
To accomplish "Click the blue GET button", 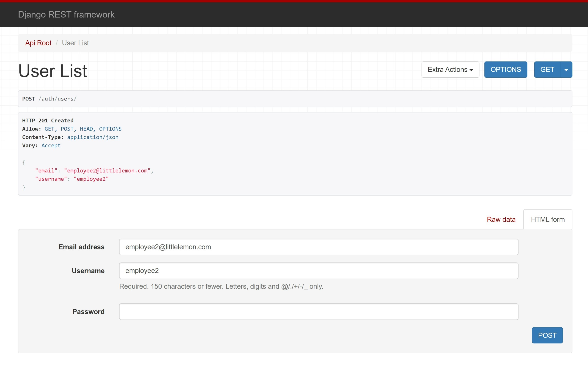I will 547,70.
